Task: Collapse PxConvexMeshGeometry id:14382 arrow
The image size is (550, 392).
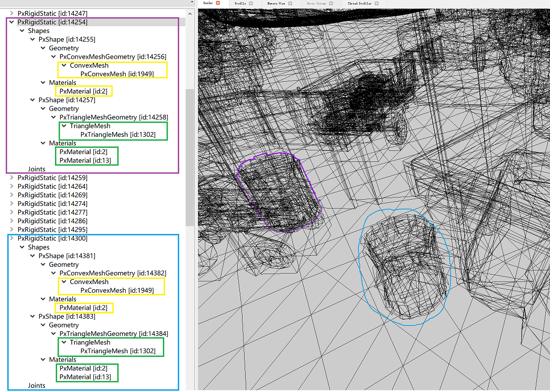Action: pyautogui.click(x=53, y=273)
